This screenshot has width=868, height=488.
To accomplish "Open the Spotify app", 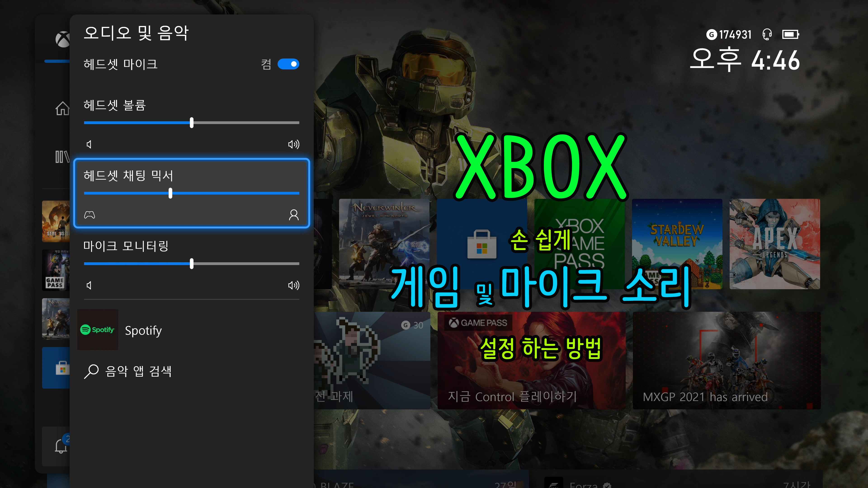I will (191, 330).
